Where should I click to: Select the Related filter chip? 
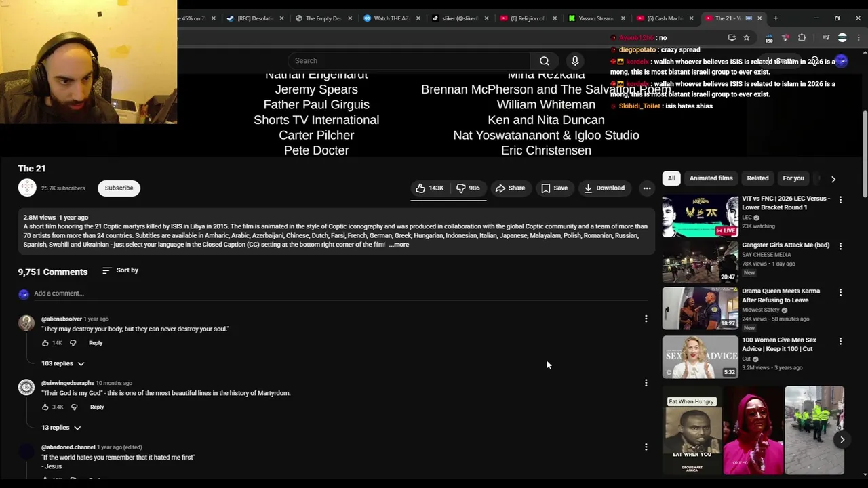(757, 178)
